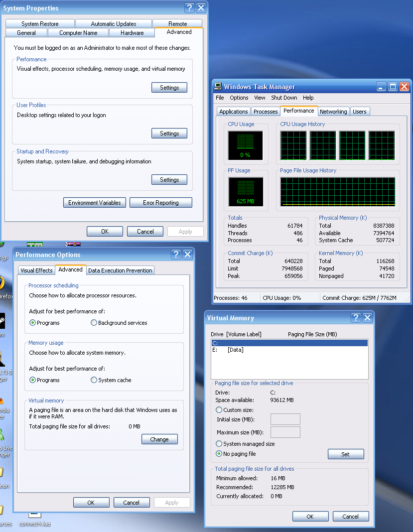This screenshot has width=413, height=532.
Task: Click Commit Charge status bar entry
Action: 359,298
